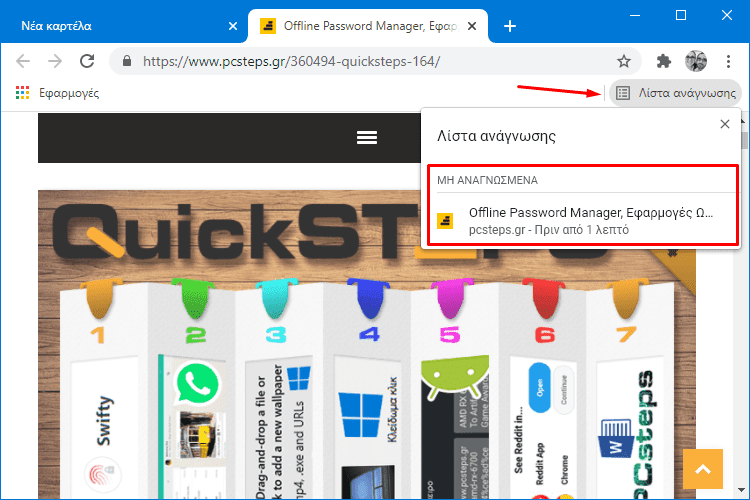Switch to the Νέα καρτέλα tab
750x500 pixels.
coord(123,26)
